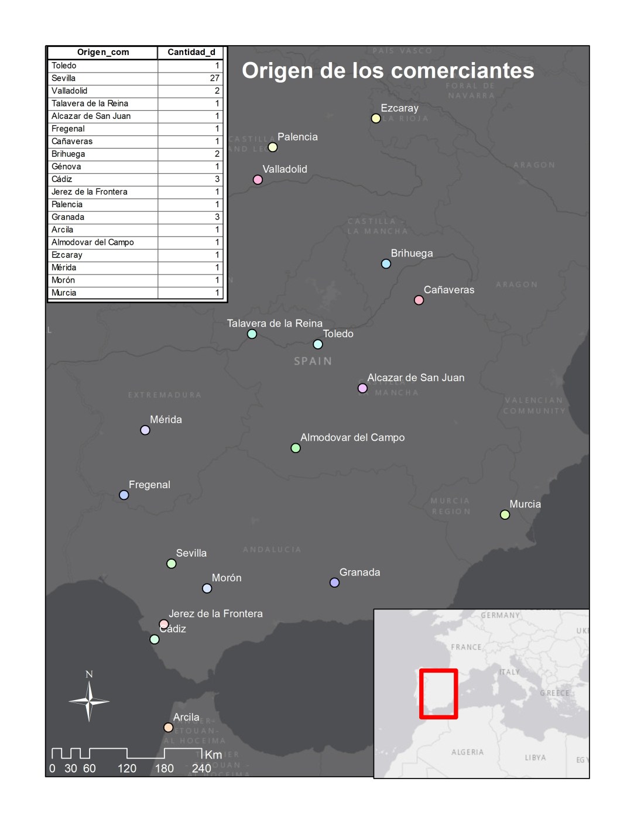Click the Murcia marker dot
The image size is (644, 833).
point(505,515)
